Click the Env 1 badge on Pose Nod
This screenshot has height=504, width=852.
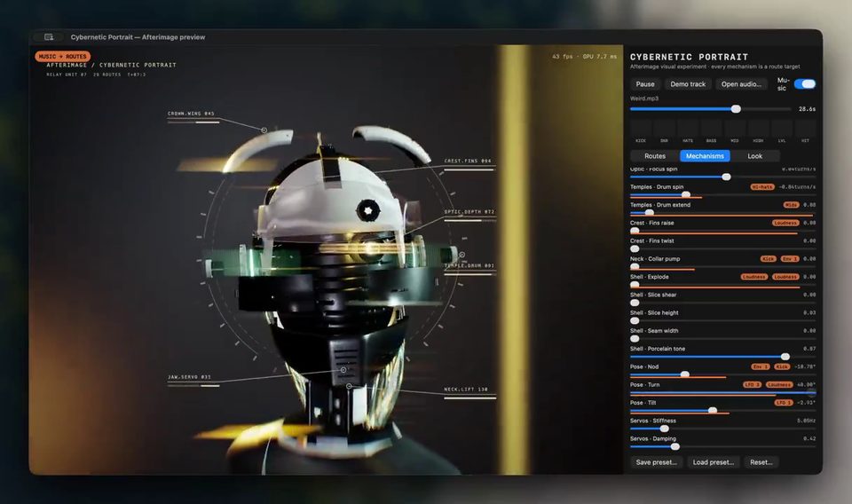coord(761,366)
